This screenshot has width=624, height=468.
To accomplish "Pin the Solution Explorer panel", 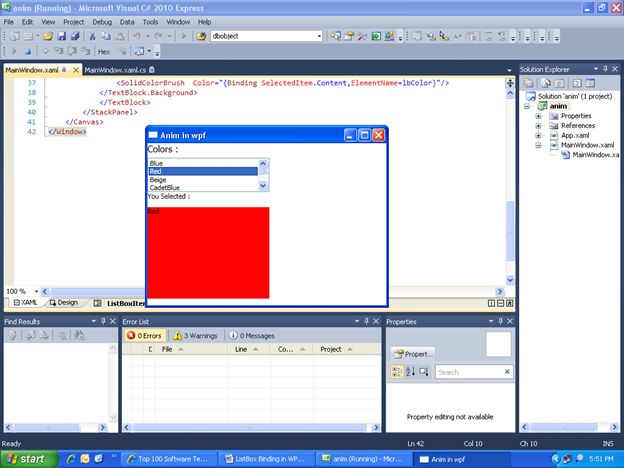I will point(606,69).
